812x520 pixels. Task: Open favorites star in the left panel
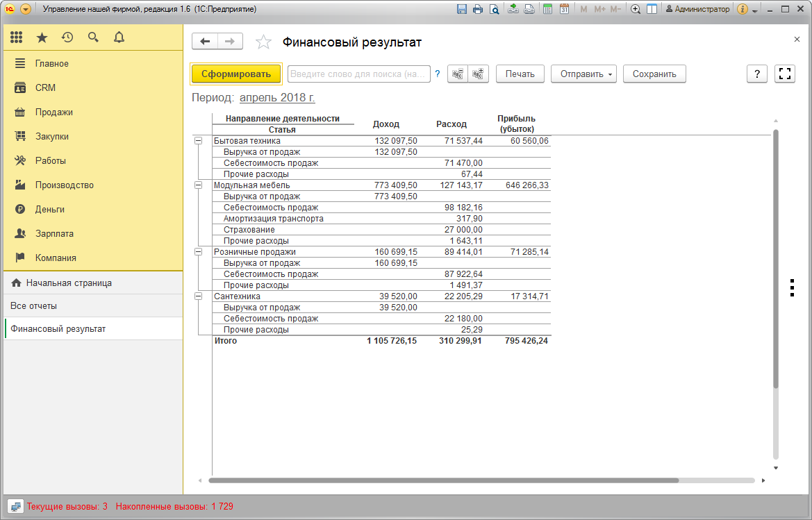42,37
